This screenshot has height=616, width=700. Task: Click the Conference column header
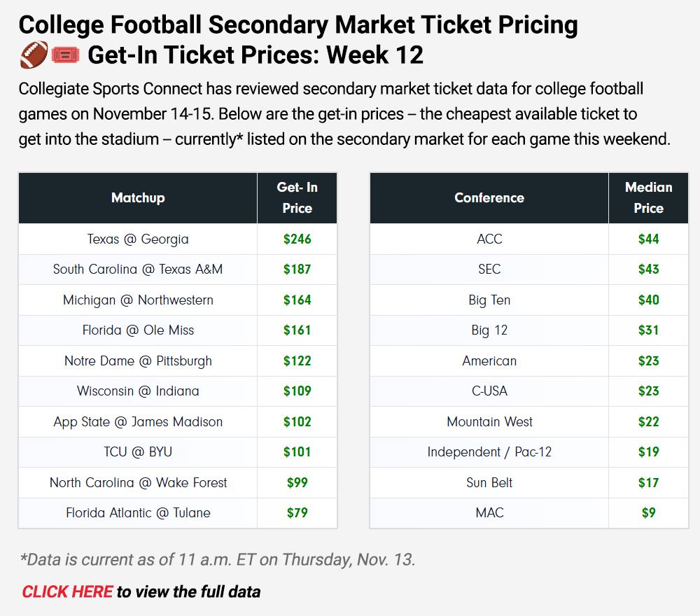tap(489, 198)
